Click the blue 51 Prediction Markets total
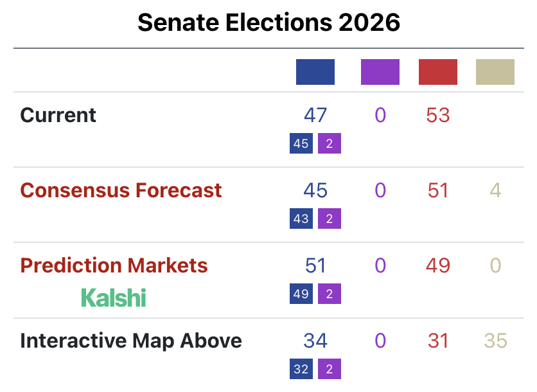The height and width of the screenshot is (392, 537). [x=315, y=265]
